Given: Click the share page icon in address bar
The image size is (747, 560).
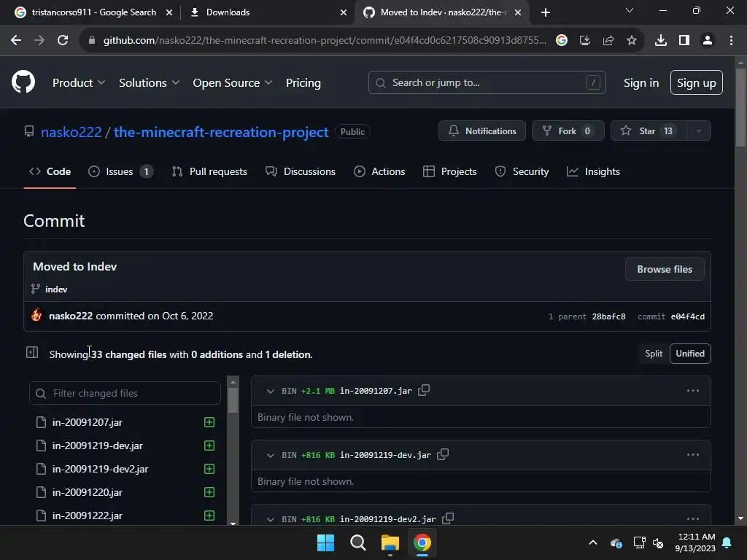Looking at the screenshot, I should click(x=608, y=41).
